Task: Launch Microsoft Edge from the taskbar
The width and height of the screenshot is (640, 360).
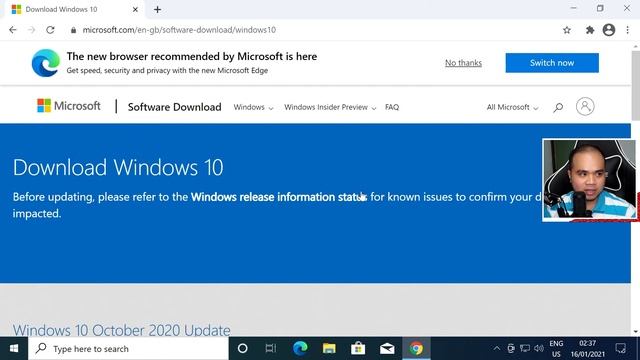Action: 300,349
